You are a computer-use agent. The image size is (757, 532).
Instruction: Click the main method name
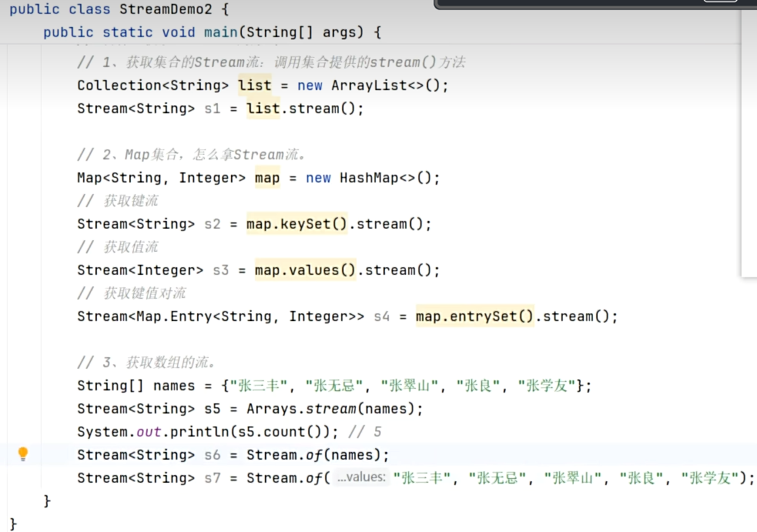220,32
